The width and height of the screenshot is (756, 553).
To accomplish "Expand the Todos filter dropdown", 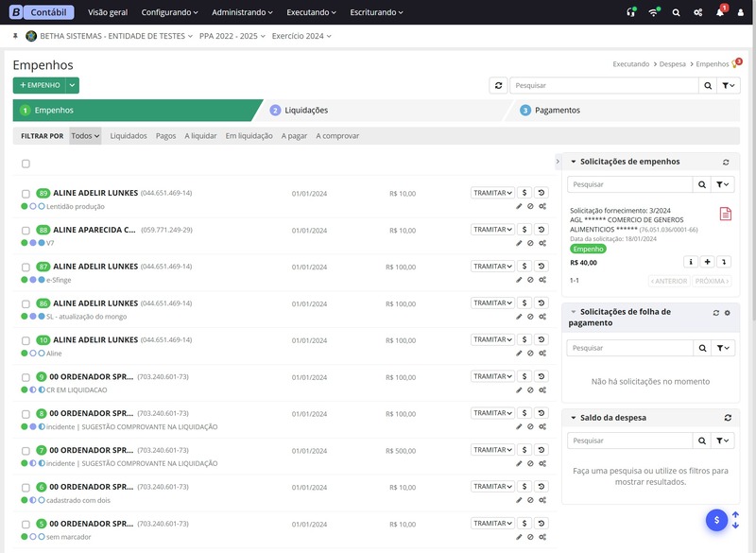I will [85, 136].
